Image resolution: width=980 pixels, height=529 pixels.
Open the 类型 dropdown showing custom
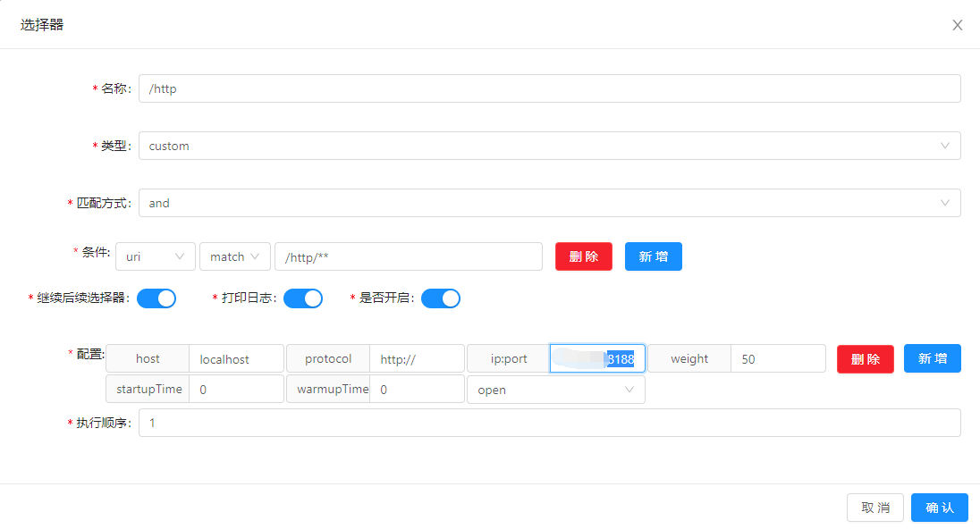click(x=549, y=146)
